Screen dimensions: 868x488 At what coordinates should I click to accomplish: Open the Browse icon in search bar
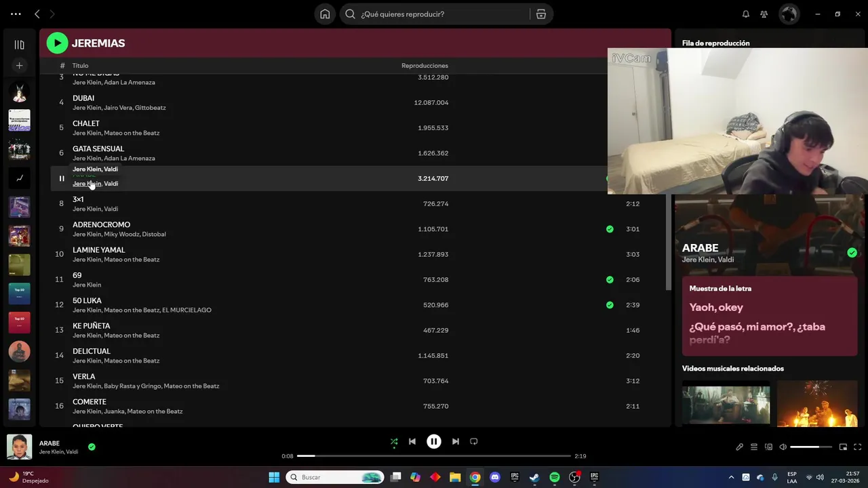tap(541, 14)
